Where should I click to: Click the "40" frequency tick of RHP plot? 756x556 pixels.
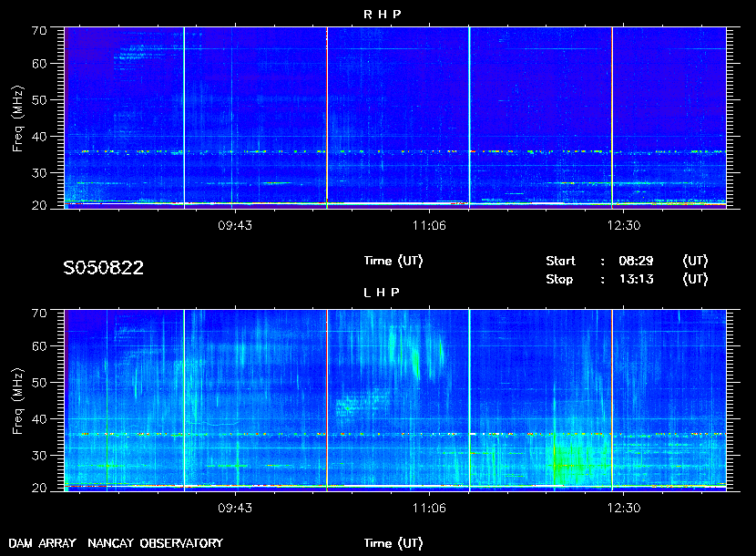coord(39,137)
